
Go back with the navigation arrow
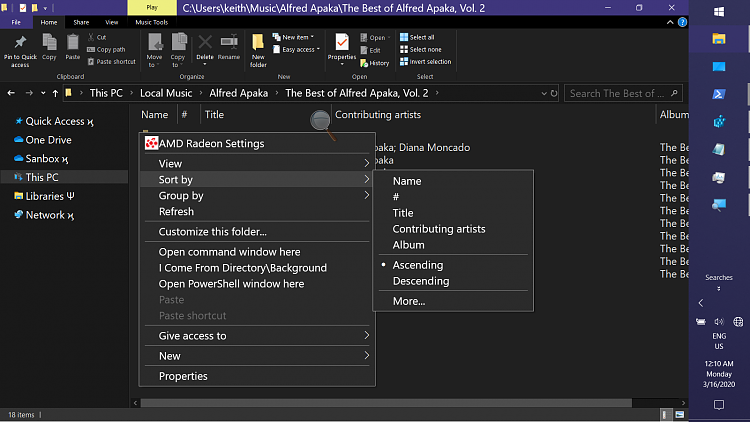[x=11, y=93]
